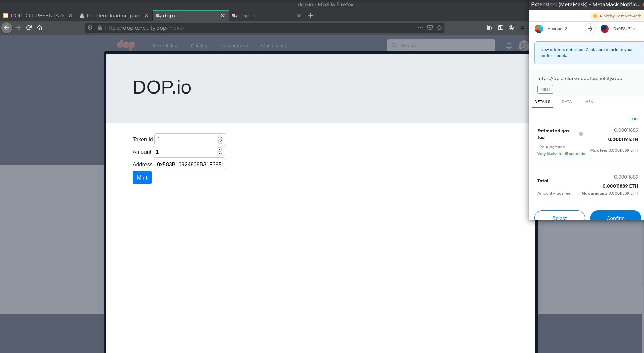This screenshot has height=353, width=644.
Task: Click the MINT method tag
Action: coord(545,89)
